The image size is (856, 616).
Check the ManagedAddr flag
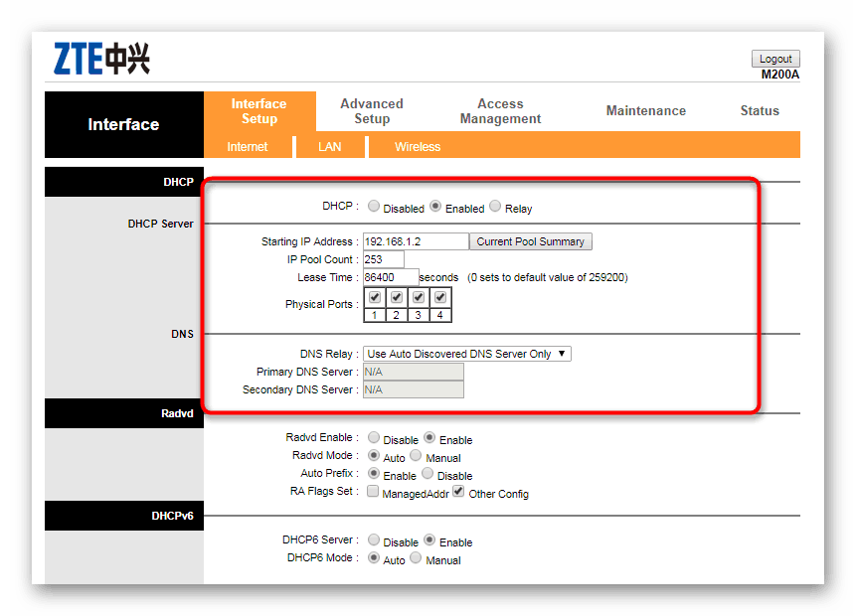[x=373, y=490]
